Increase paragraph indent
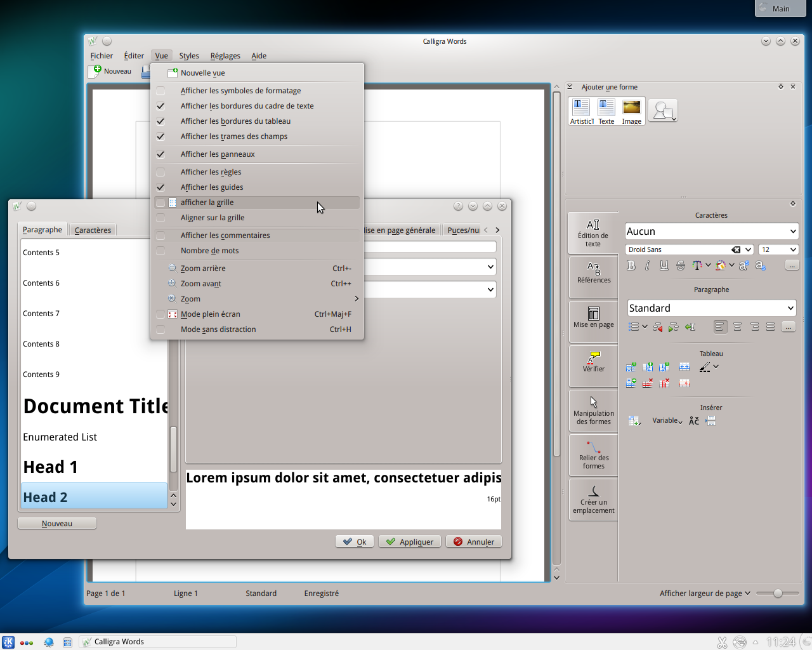 pyautogui.click(x=673, y=327)
